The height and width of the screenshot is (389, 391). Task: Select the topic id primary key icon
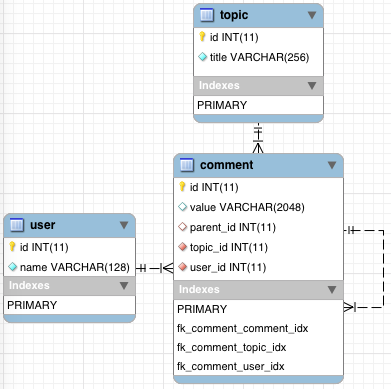(202, 37)
